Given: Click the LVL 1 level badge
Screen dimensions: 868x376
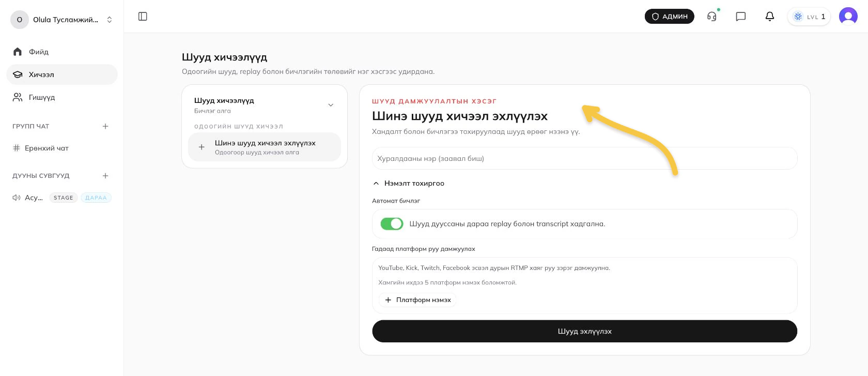Looking at the screenshot, I should (809, 17).
